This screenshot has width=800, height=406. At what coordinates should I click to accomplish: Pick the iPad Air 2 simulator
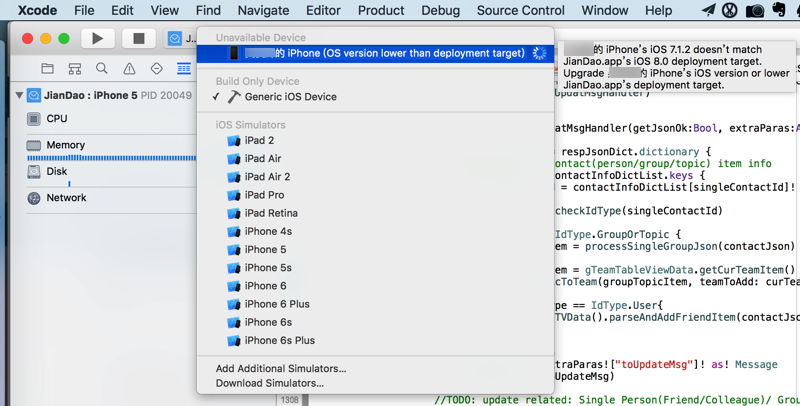(267, 177)
